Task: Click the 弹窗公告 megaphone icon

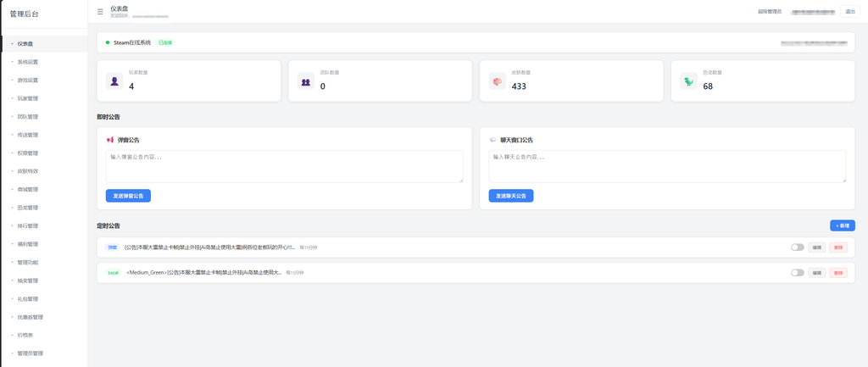Action: [x=109, y=140]
